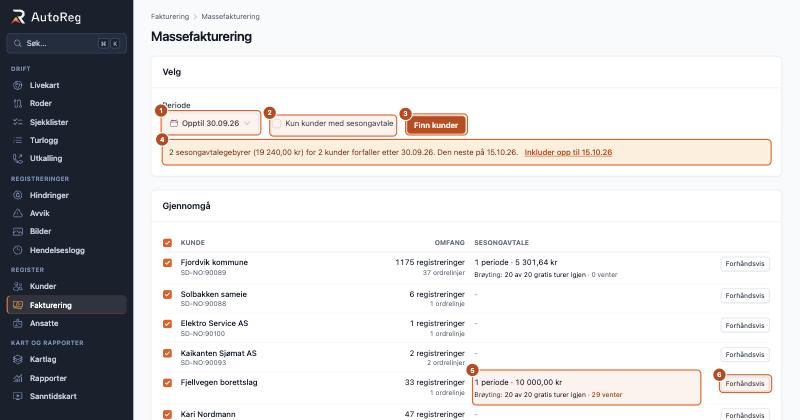Click the 47 registreringer cell
The height and width of the screenshot is (420, 800).
(x=435, y=414)
